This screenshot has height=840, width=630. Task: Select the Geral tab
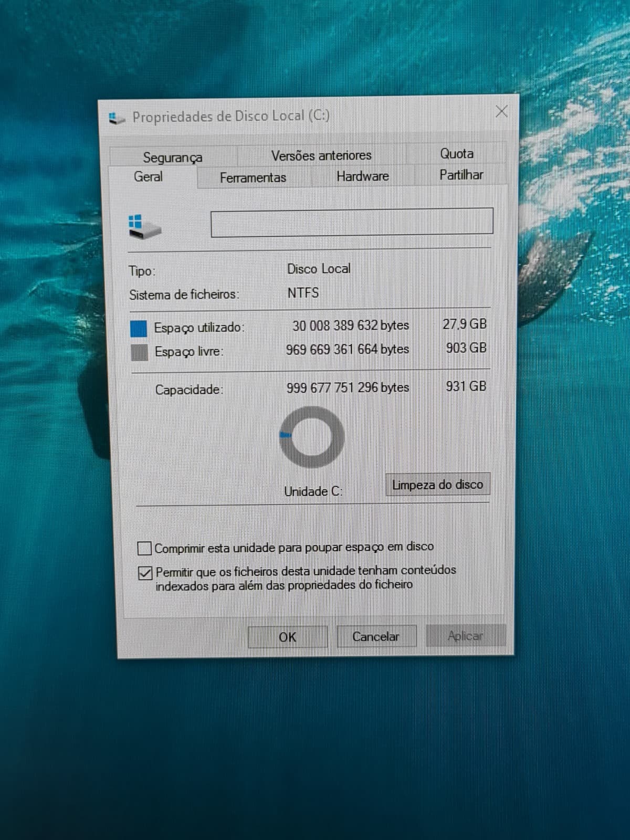click(x=148, y=177)
